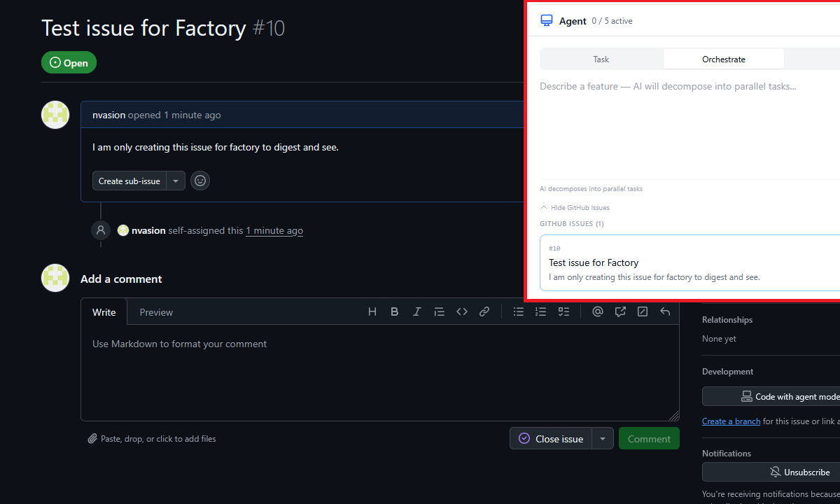Click Paste, drop, or click to add files
Viewport: 840px width, 504px height.
click(x=152, y=439)
